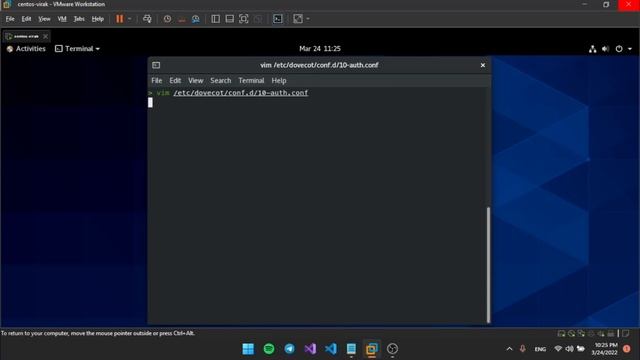Open the GNOME power system menu

tap(619, 49)
